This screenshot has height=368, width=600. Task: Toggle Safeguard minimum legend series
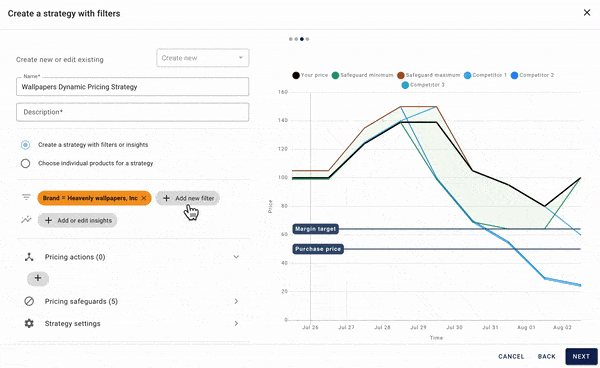[362, 75]
